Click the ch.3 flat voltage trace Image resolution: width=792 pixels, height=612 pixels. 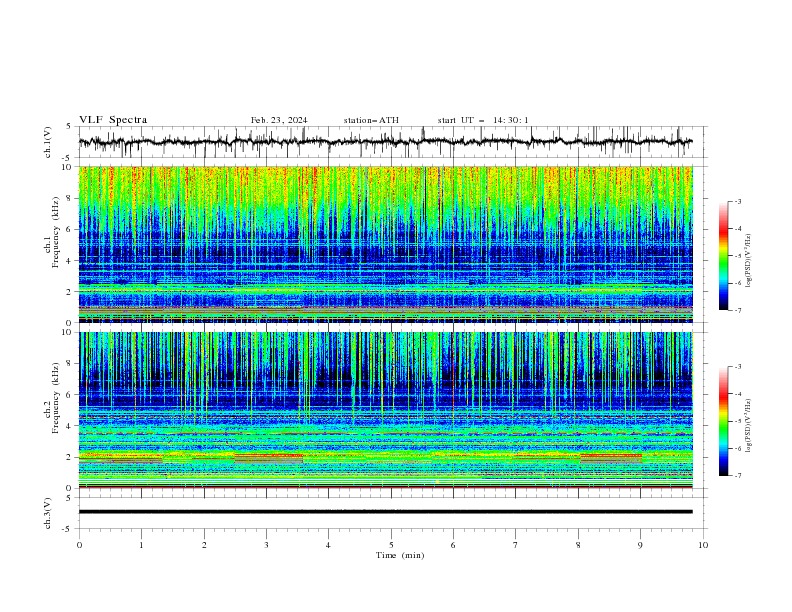tap(385, 512)
